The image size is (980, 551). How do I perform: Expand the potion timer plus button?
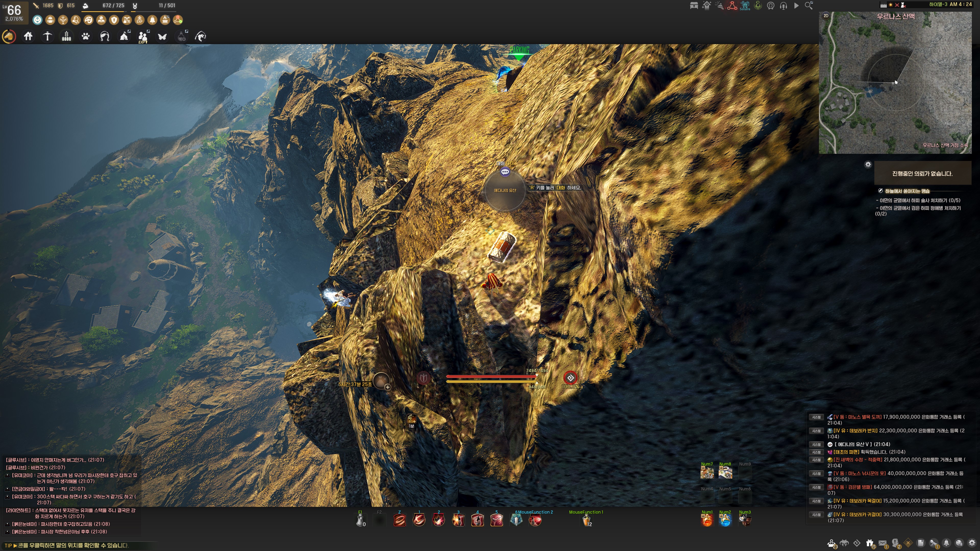[x=387, y=387]
